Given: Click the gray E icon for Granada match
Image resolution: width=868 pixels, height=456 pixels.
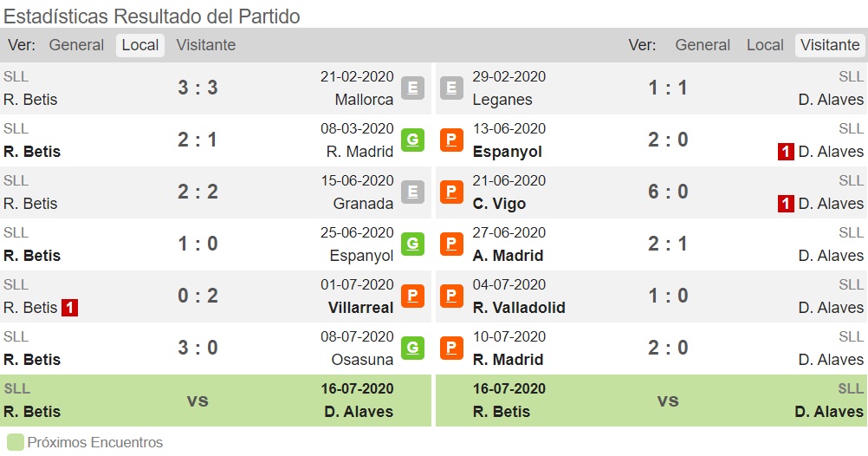Looking at the screenshot, I should pyautogui.click(x=412, y=192).
